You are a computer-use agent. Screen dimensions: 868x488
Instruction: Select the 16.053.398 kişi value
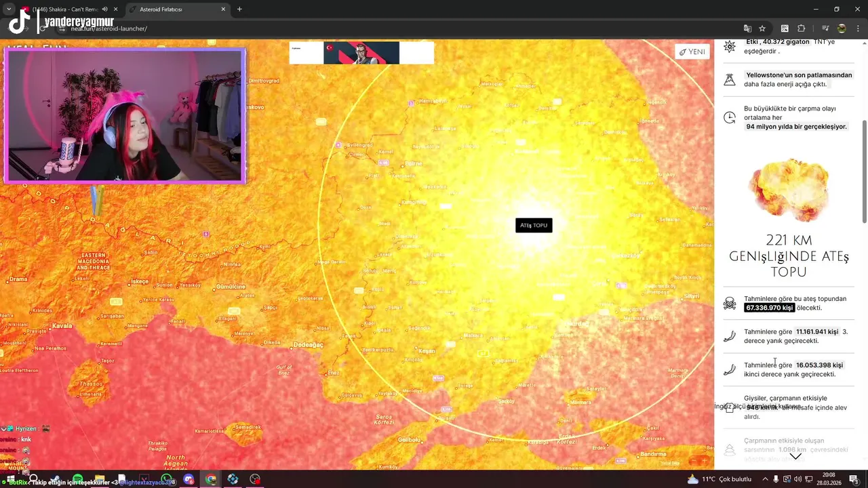[819, 365]
